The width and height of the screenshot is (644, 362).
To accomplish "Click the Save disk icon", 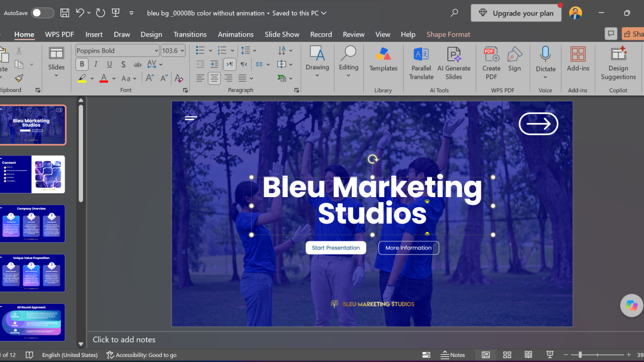I will click(x=64, y=13).
